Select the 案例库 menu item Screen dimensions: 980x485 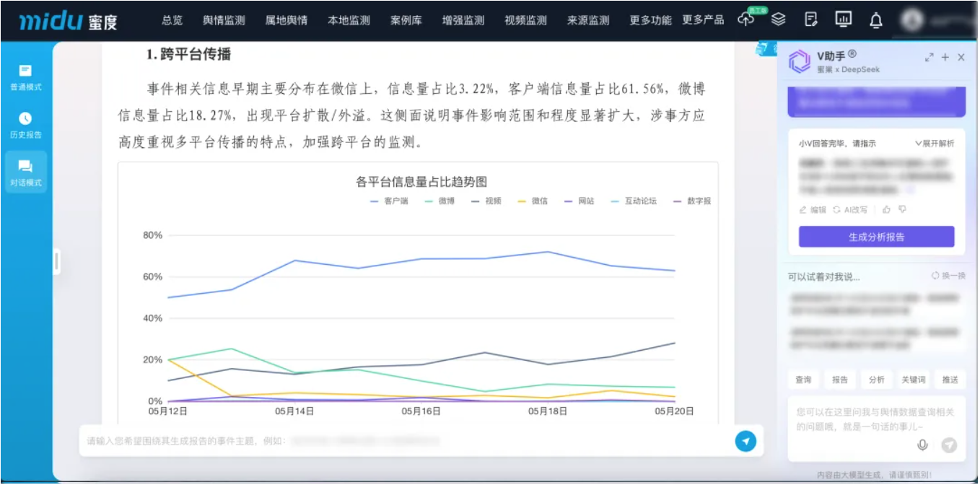click(x=406, y=21)
